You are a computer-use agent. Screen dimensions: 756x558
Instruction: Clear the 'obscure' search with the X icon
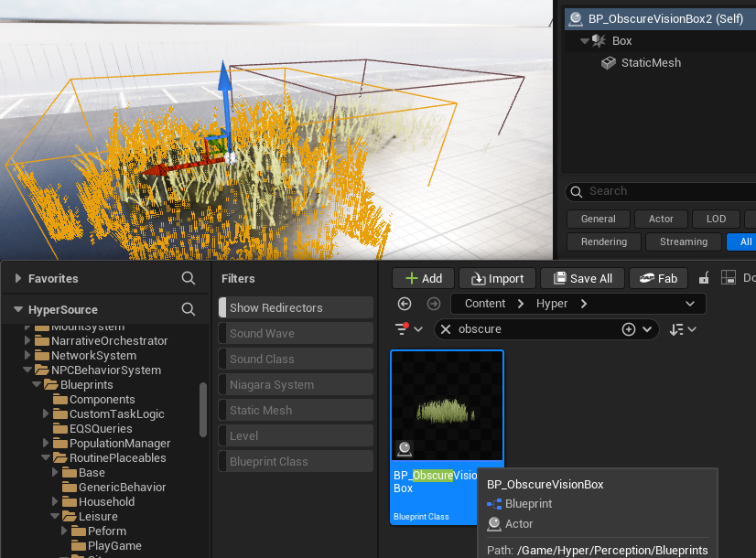[446, 329]
